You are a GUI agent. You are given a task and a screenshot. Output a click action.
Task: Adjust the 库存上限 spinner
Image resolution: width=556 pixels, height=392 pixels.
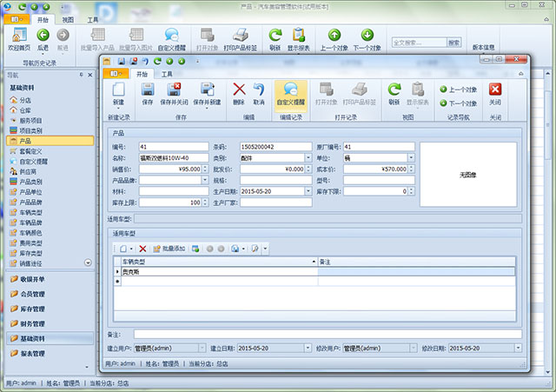pyautogui.click(x=205, y=203)
